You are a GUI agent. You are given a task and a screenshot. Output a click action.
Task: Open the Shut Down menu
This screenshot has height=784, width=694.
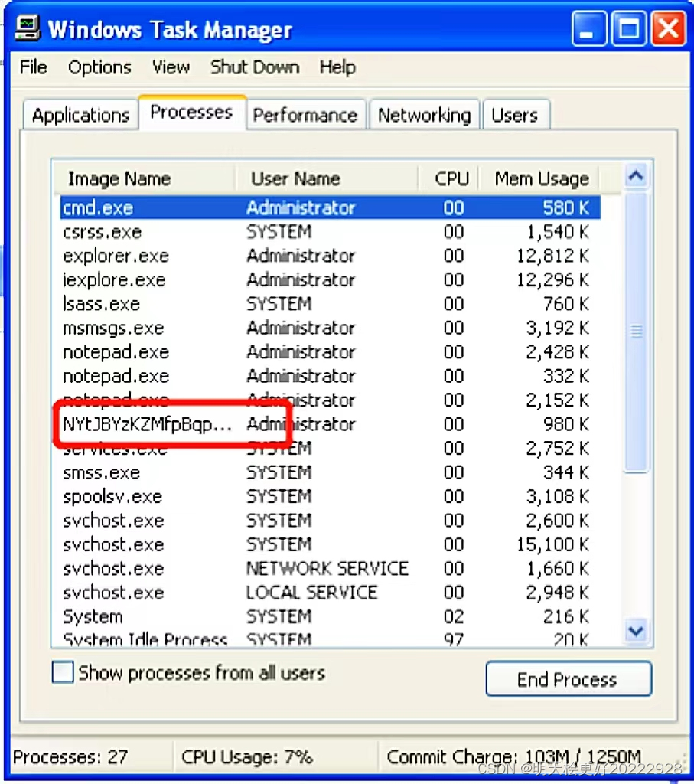click(x=255, y=67)
